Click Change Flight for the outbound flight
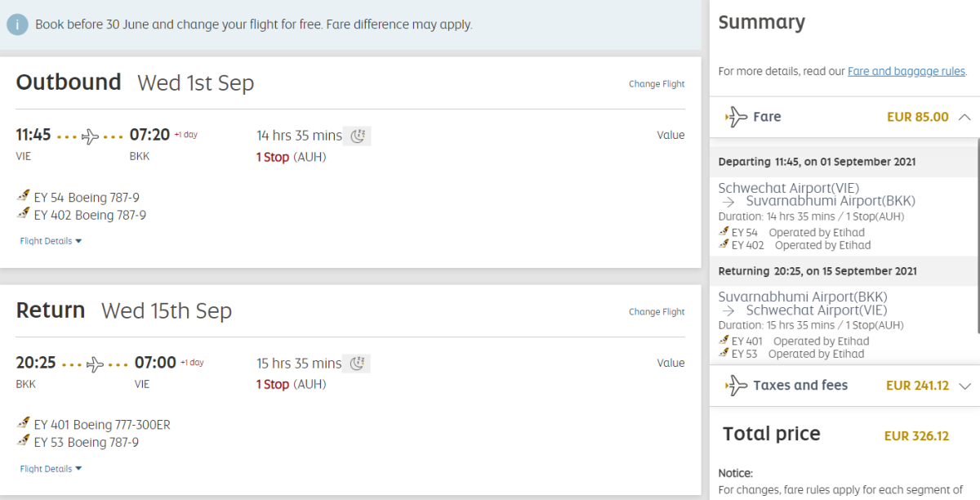This screenshot has width=980, height=500. (657, 84)
